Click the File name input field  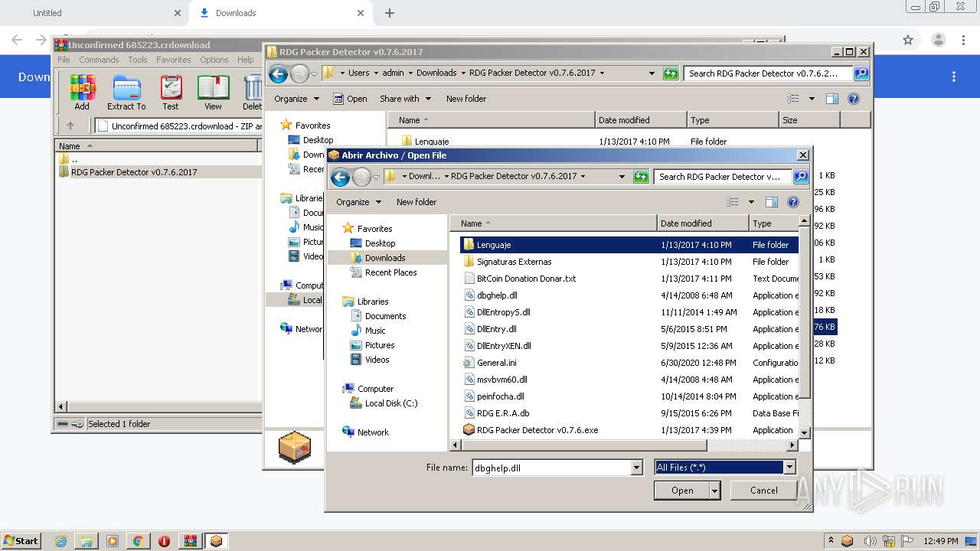coord(551,468)
